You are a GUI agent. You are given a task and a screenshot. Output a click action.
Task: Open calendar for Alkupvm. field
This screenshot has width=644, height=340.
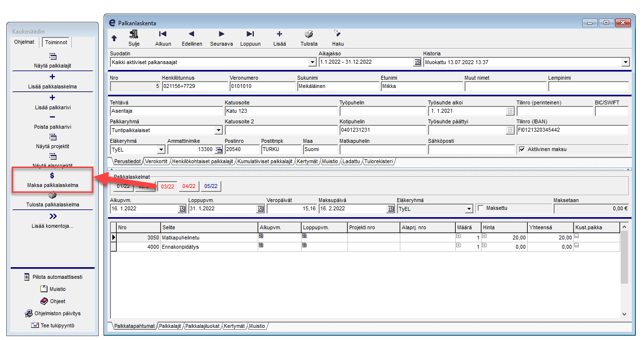pyautogui.click(x=182, y=209)
